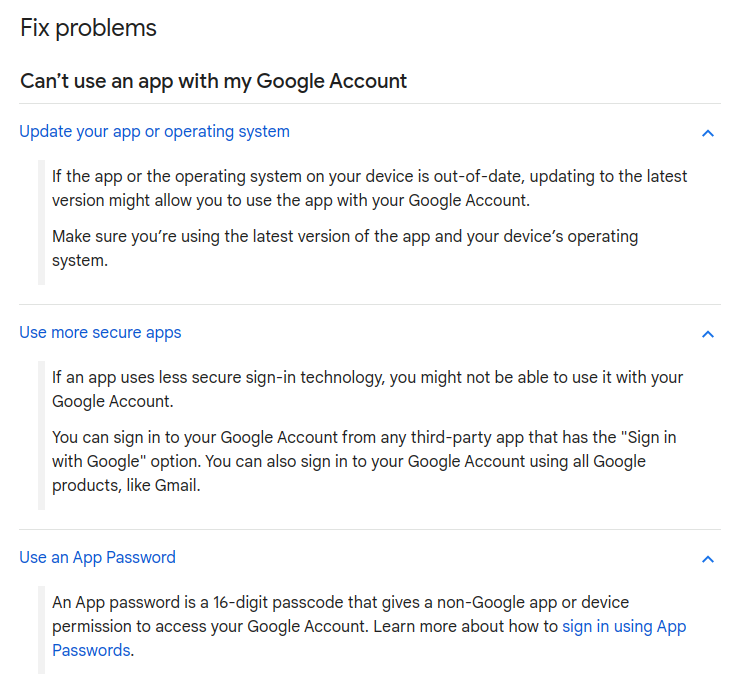Collapse the Use an App Password chevron
Screen dimensions: 745x682
(708, 559)
